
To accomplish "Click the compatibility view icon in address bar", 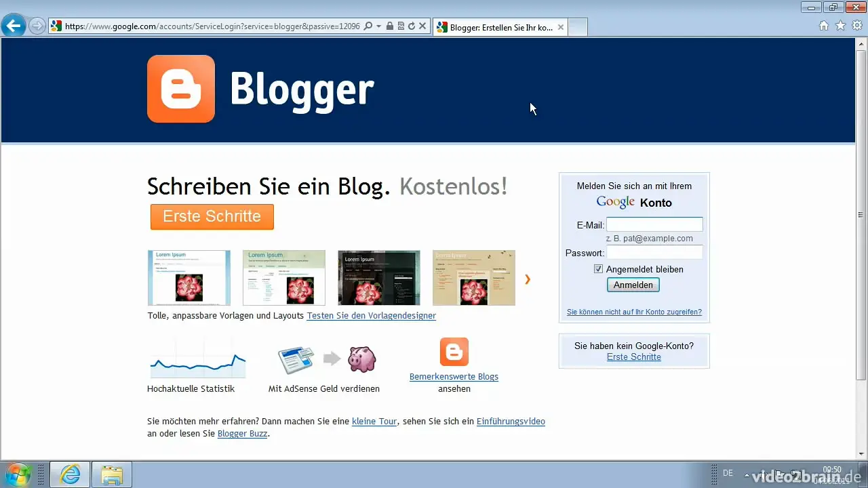I will tap(401, 26).
